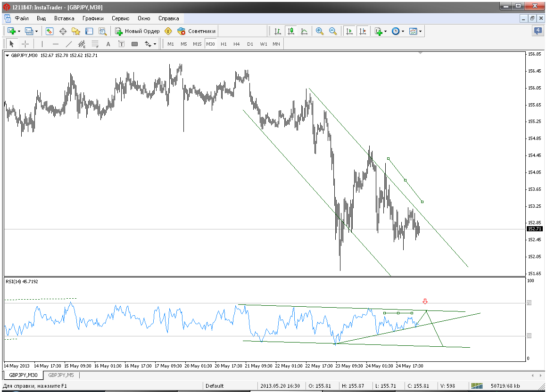This screenshot has height=392, width=547.
Task: Open the Сервис menu
Action: click(121, 18)
